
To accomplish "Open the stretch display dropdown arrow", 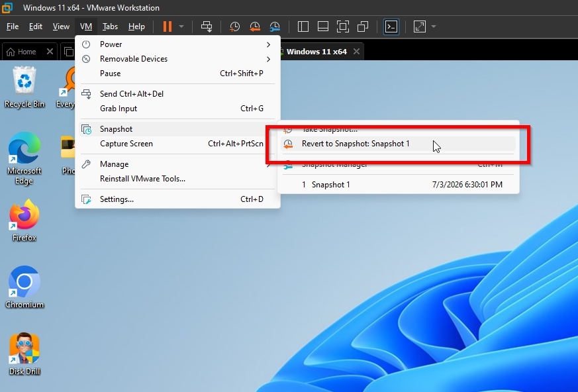I will coord(434,26).
